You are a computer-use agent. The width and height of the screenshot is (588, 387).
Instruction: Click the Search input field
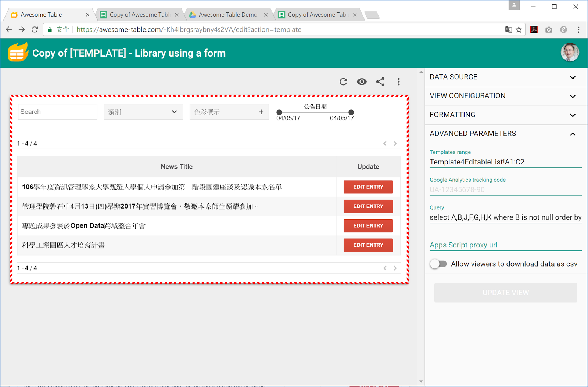58,112
